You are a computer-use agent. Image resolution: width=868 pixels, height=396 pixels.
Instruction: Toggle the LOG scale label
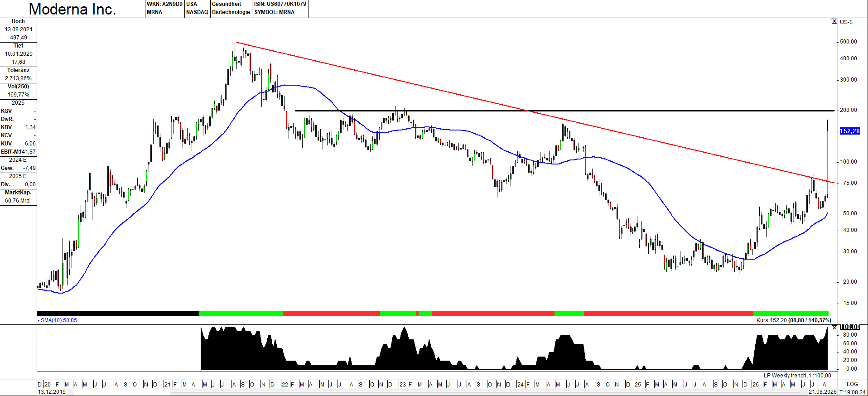[852, 384]
